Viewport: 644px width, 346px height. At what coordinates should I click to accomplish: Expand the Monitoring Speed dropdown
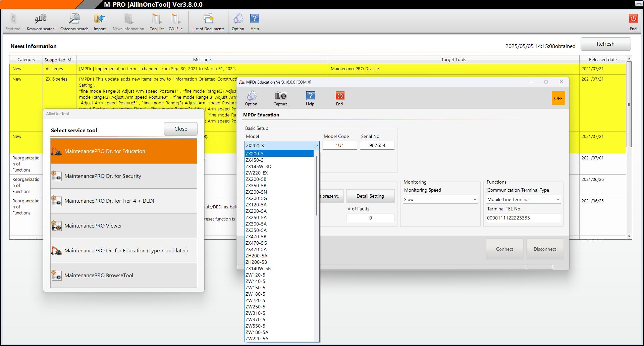(475, 199)
